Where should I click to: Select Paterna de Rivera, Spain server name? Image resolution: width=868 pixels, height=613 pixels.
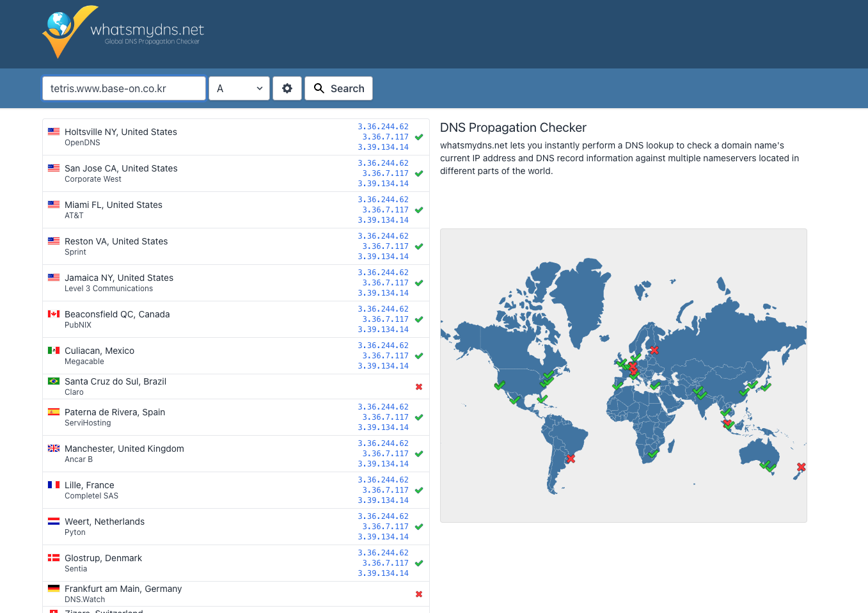(x=114, y=412)
